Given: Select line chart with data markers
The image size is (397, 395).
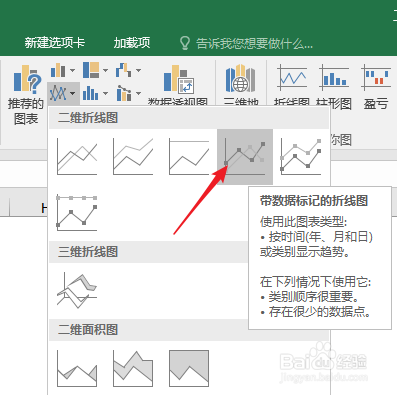Looking at the screenshot, I should pos(245,157).
